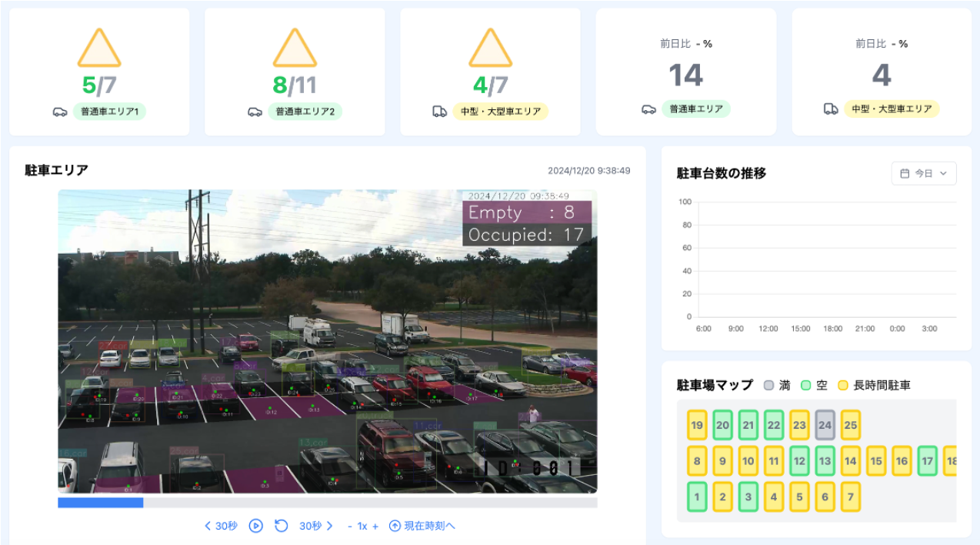Select parking slot 1 on the map
This screenshot has height=545, width=980.
697,497
